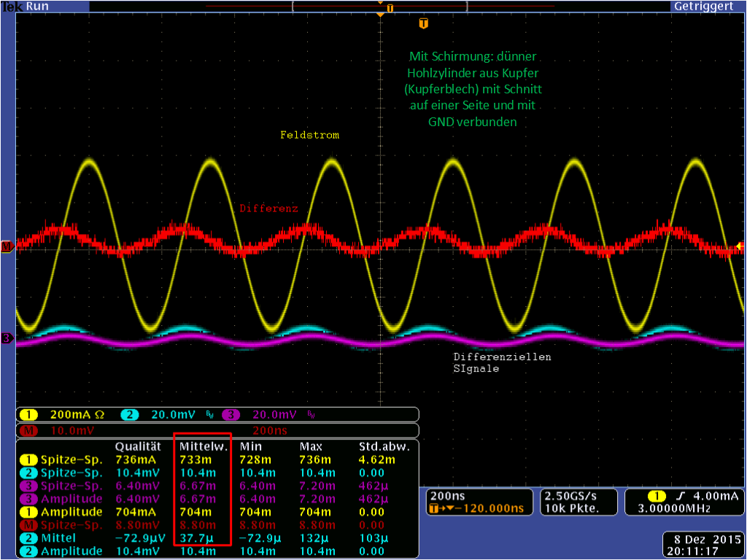Click the Std.abw. column header
Image resolution: width=747 pixels, height=560 pixels.
384,447
